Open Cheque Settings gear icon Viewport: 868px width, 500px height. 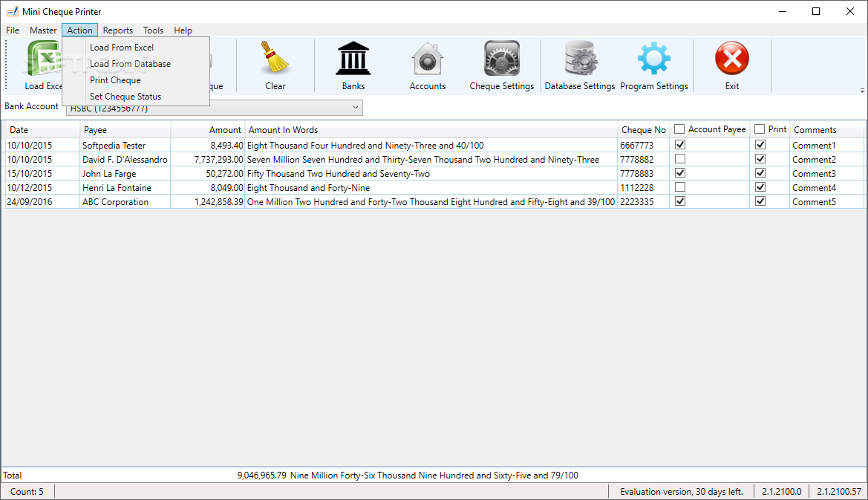tap(501, 58)
